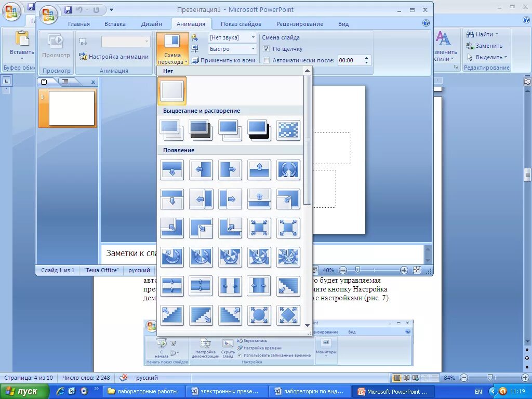Click the time field showing 00:00
532x399 pixels.
[x=350, y=60]
